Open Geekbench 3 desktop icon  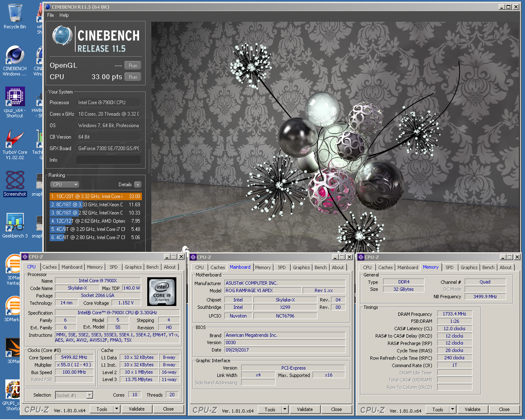(x=15, y=226)
